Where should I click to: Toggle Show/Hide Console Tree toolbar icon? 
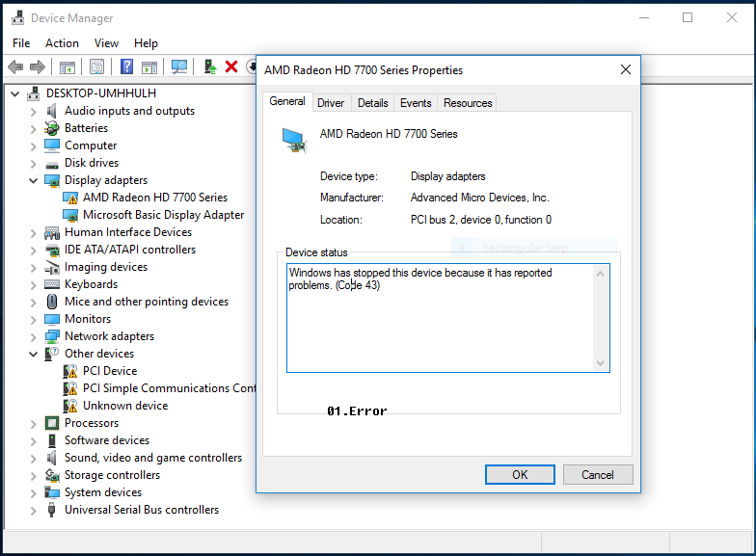(x=67, y=67)
